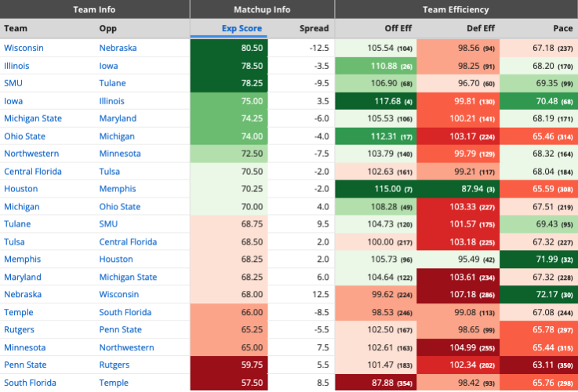Open SMU in the Opp column

tap(108, 224)
